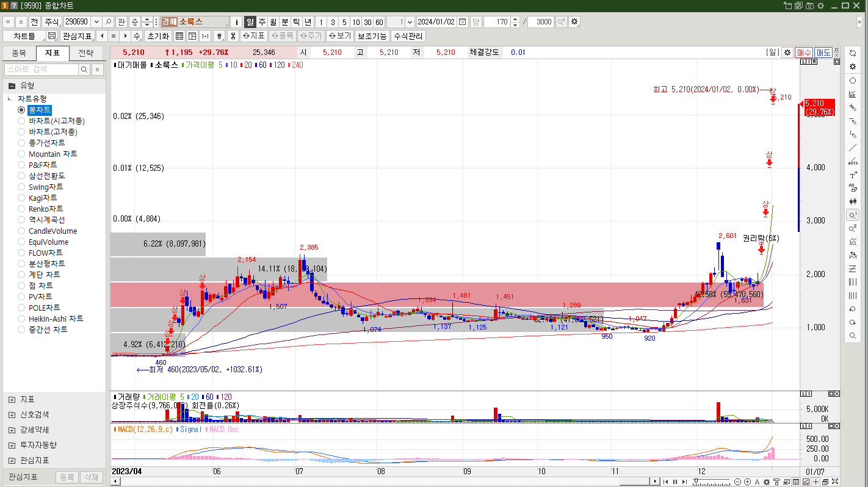Click the bar count field showing 170
Image resolution: width=868 pixels, height=487 pixels.
click(496, 22)
